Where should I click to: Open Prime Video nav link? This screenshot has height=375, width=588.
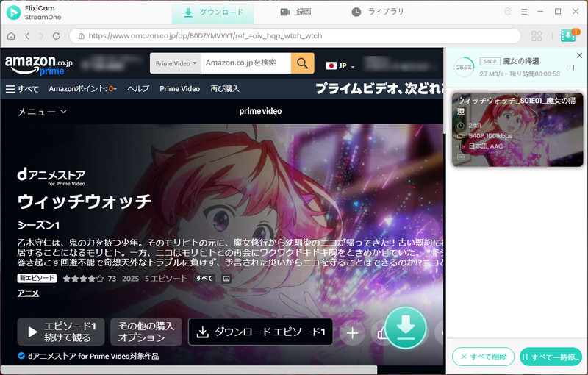(179, 89)
